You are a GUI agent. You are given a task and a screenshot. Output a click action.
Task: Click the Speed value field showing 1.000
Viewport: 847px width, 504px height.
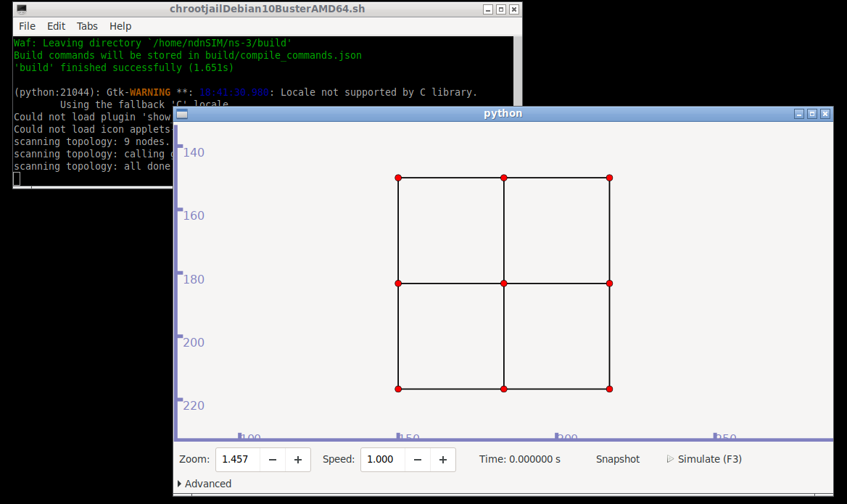pyautogui.click(x=383, y=460)
